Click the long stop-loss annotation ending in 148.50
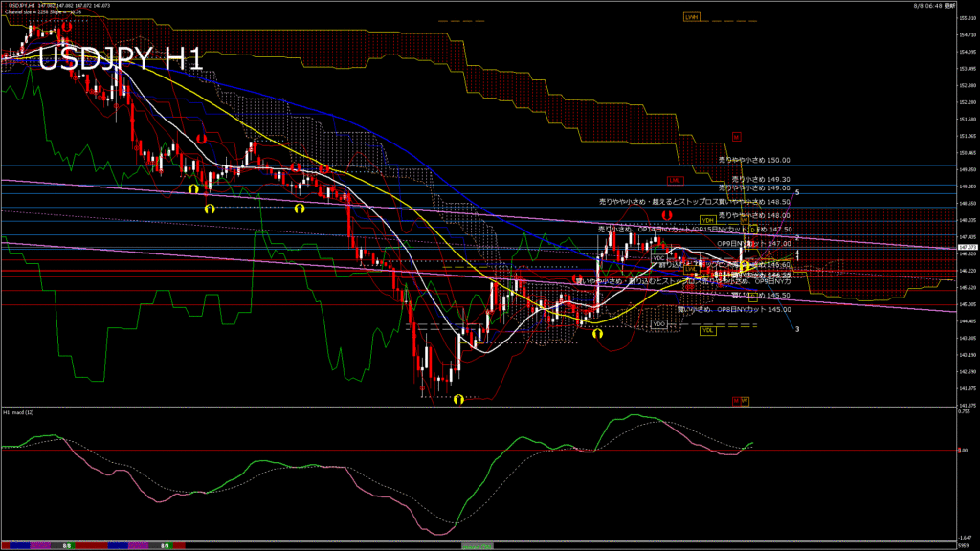980x551 pixels. pos(695,202)
